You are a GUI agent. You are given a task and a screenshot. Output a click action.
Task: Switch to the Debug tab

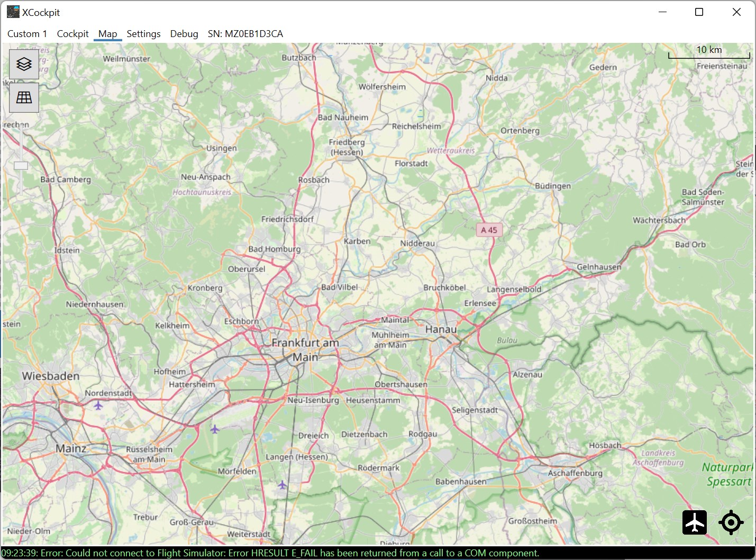[184, 34]
